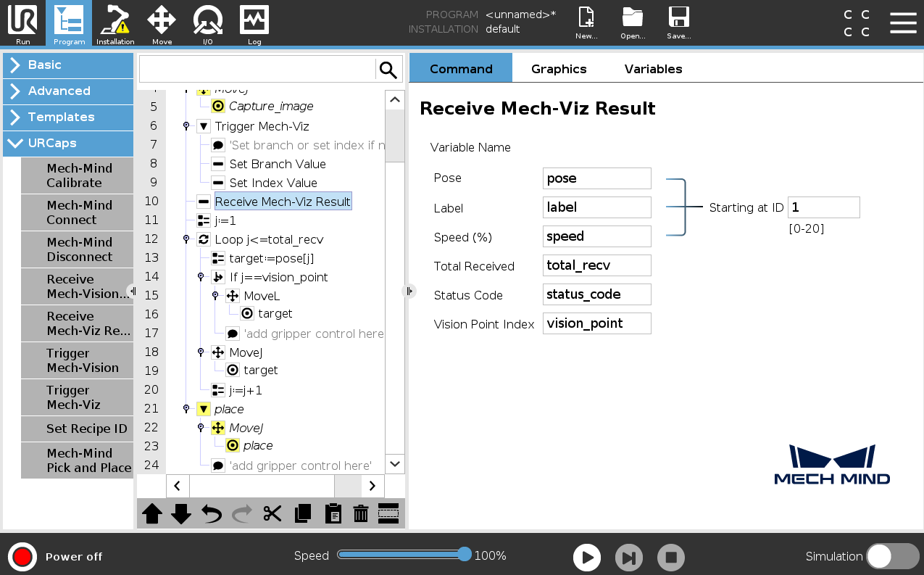Collapse the If j==vision_point node
The image size is (924, 575).
(x=201, y=277)
